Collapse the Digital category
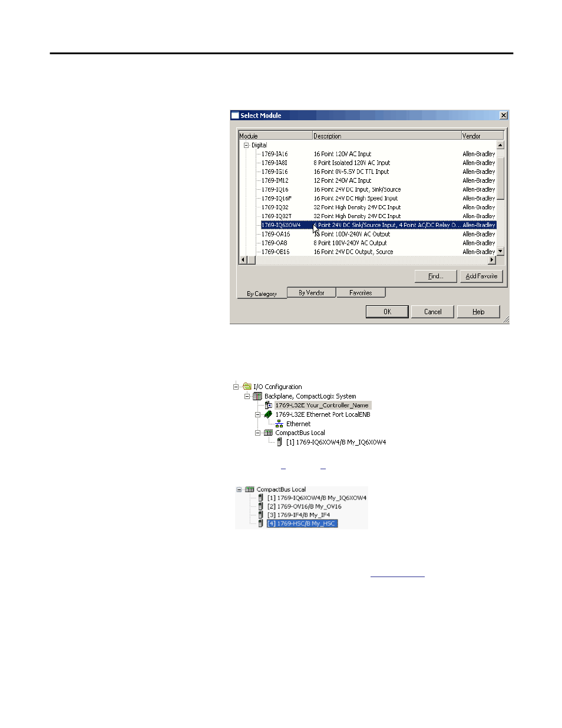562x728 pixels. coord(246,145)
